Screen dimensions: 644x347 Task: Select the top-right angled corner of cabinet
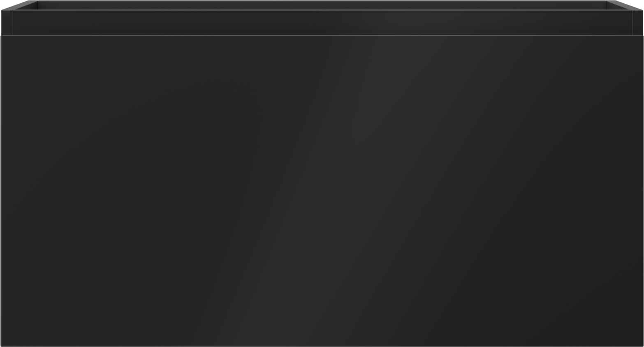(x=624, y=5)
